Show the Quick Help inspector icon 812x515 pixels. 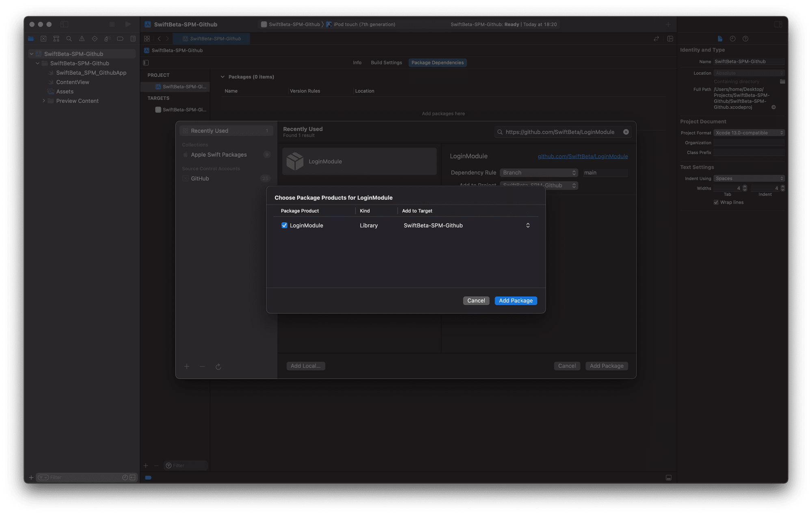pyautogui.click(x=745, y=39)
